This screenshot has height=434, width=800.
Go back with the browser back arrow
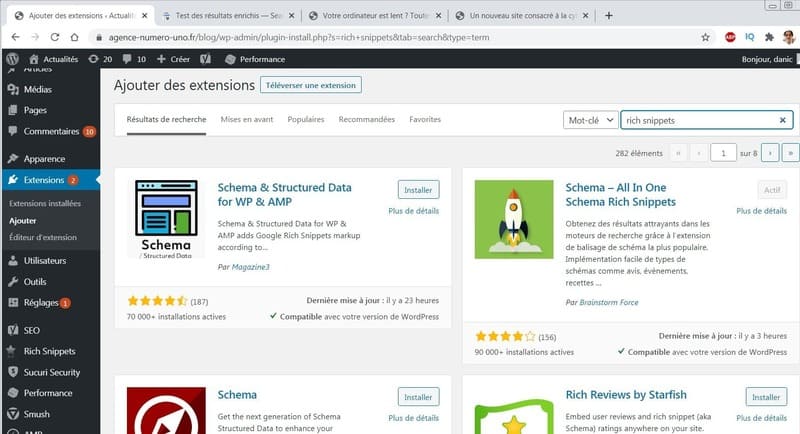pyautogui.click(x=15, y=37)
